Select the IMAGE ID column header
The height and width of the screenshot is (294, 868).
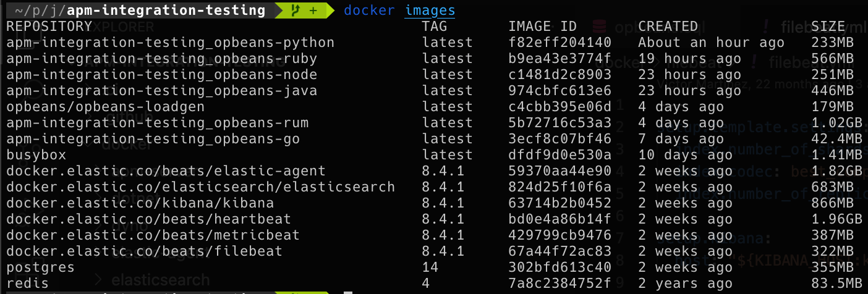click(542, 27)
